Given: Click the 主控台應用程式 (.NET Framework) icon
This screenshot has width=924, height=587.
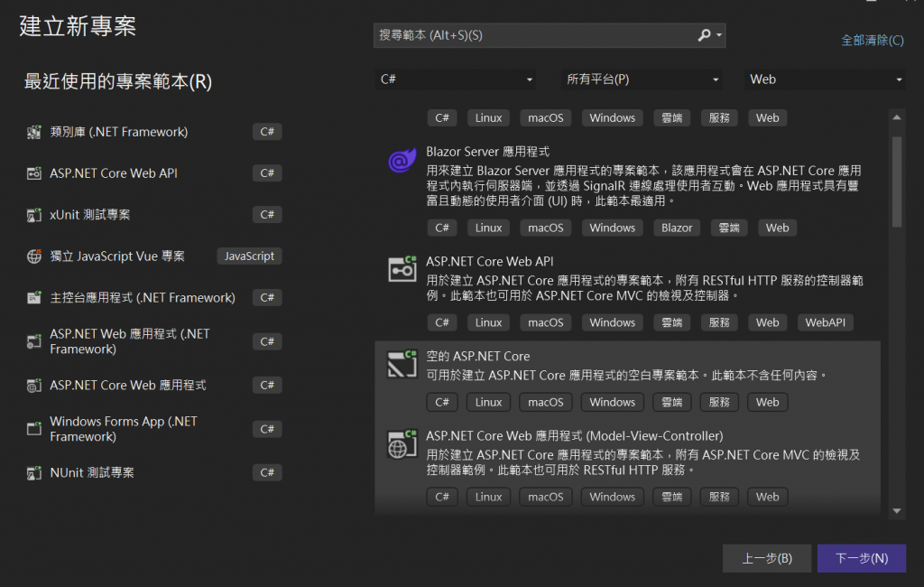Looking at the screenshot, I should click(34, 298).
